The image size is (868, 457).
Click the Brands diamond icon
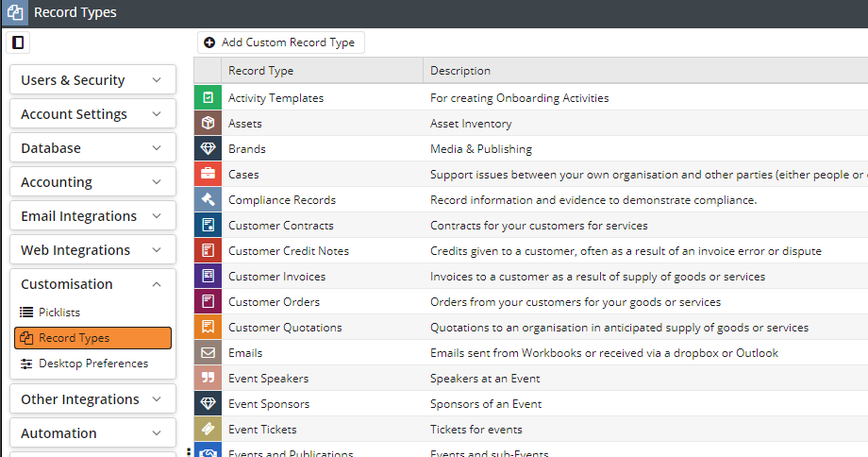[208, 148]
